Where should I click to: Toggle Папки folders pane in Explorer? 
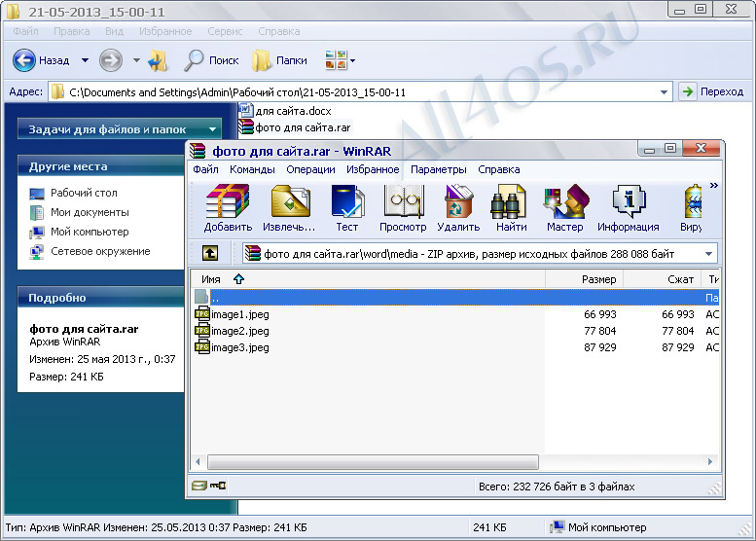tap(279, 60)
